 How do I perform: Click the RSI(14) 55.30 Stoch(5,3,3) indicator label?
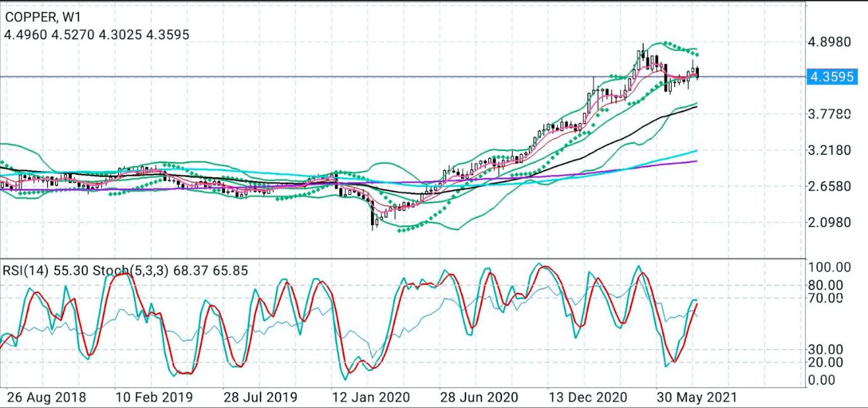(126, 271)
